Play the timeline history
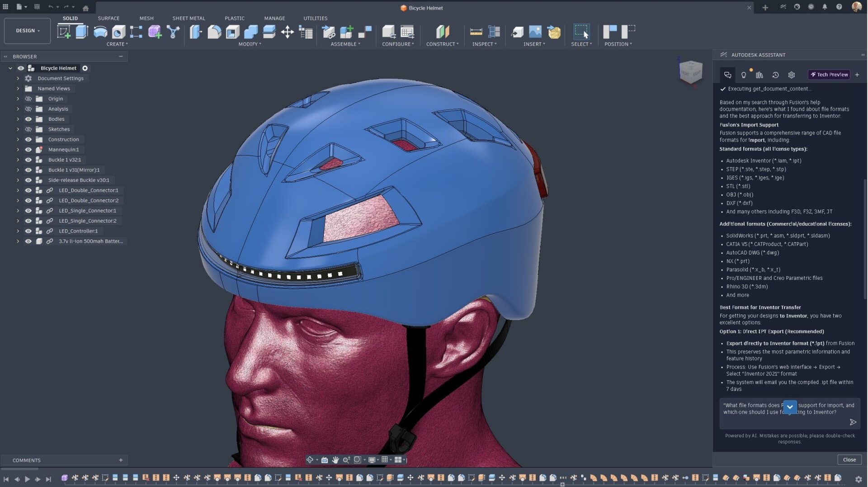868x487 pixels. click(x=27, y=479)
